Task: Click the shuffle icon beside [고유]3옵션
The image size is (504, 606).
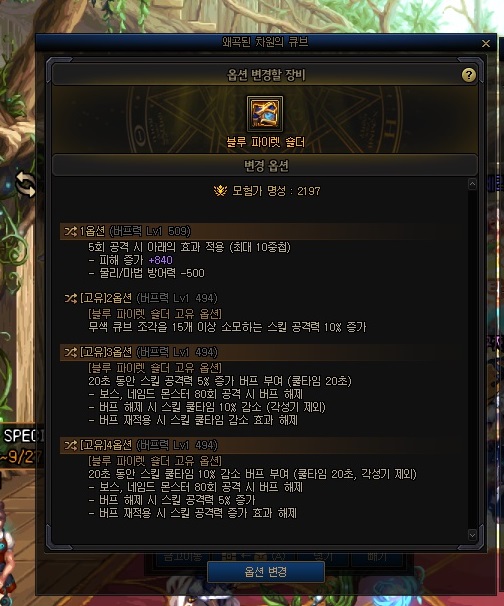Action: 71,352
